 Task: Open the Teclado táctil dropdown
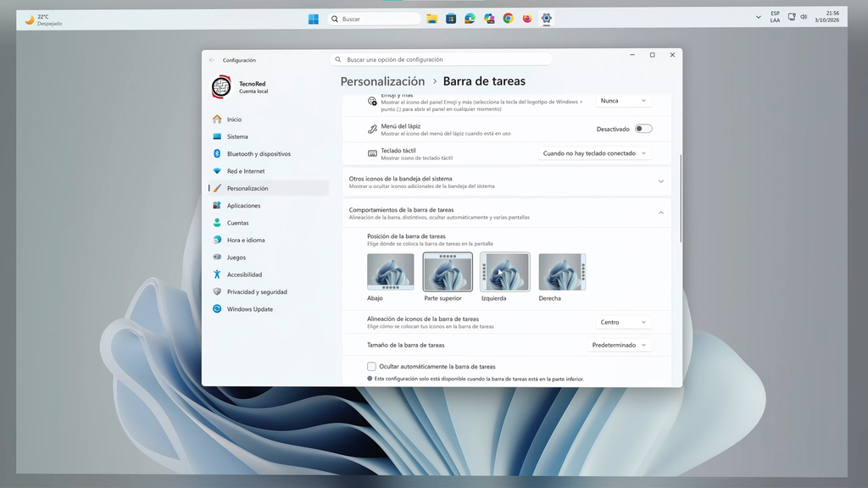pos(594,153)
